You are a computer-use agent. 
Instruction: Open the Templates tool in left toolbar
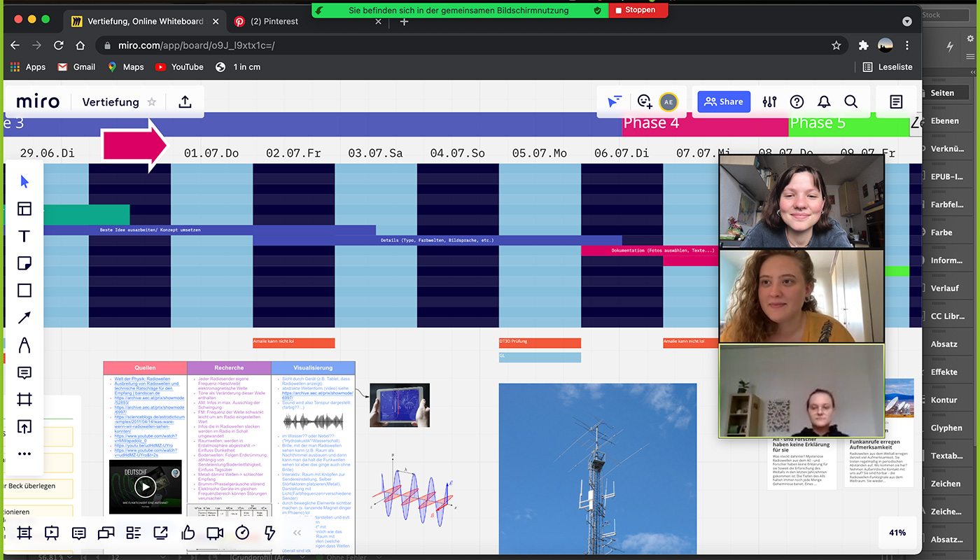(24, 209)
